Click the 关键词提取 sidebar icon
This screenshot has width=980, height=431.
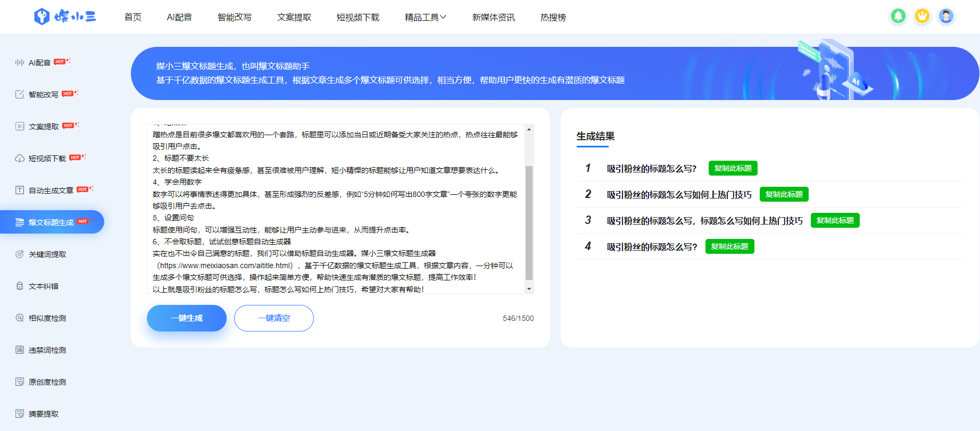20,254
